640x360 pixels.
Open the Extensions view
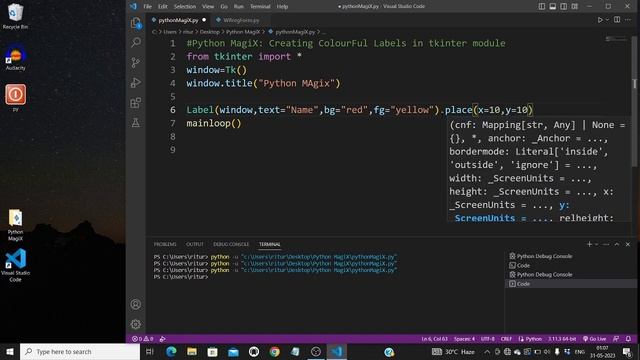click(136, 102)
